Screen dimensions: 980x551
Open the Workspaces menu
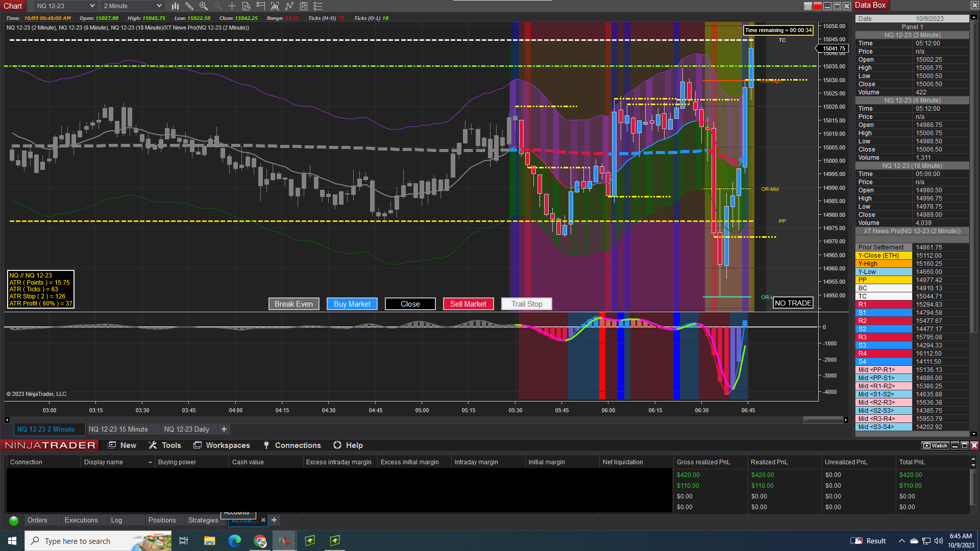pos(222,445)
